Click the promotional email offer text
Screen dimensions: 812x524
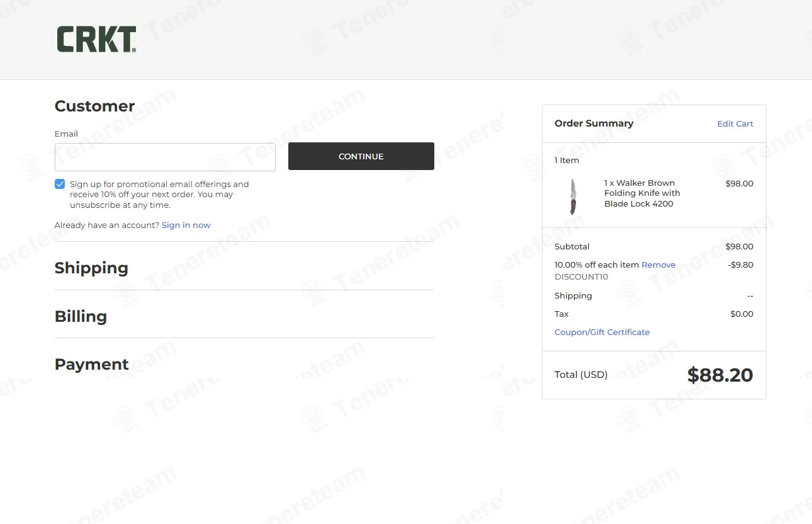(159, 195)
